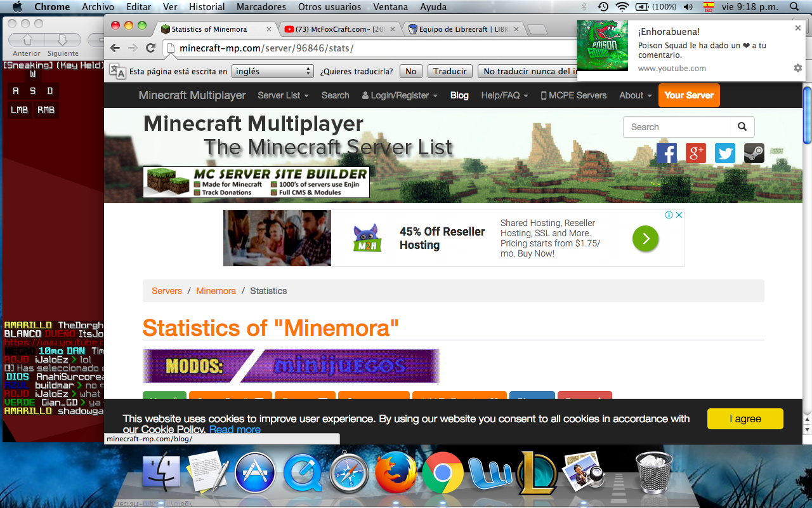This screenshot has height=508, width=812.
Task: Click the Chrome icon in the Dock
Action: pos(443,473)
